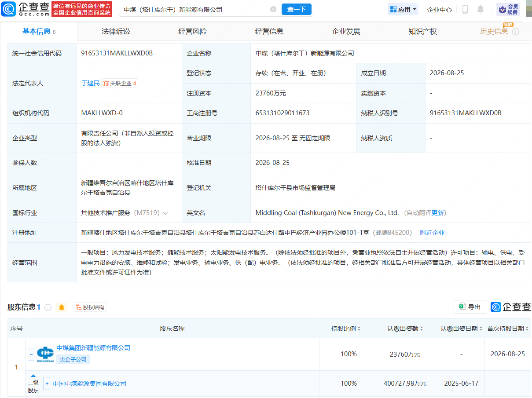Click the 关联企业 4 badge
The height and width of the screenshot is (398, 532).
pos(120,83)
